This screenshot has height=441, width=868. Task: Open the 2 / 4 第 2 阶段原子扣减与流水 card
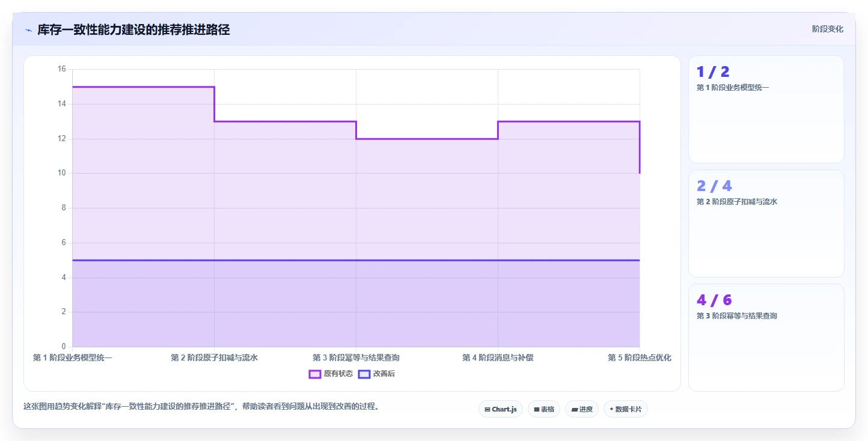[x=766, y=224]
